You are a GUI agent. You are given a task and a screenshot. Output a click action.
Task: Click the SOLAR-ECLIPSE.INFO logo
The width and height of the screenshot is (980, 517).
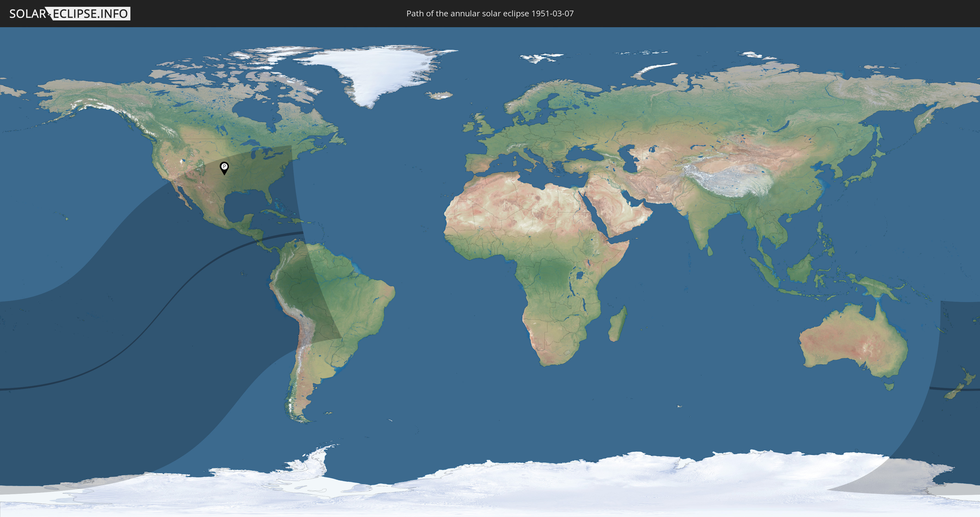click(x=70, y=14)
